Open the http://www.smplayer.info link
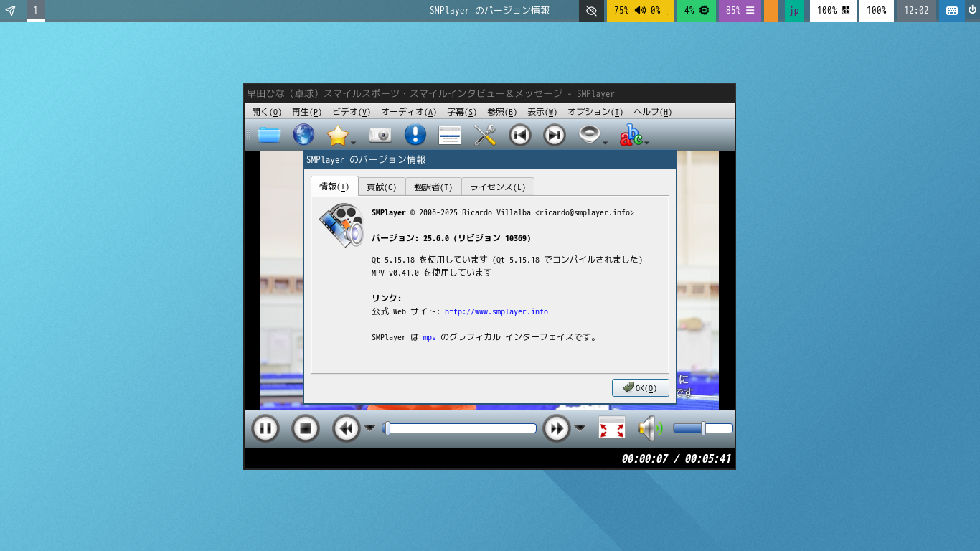This screenshot has height=551, width=980. [496, 311]
